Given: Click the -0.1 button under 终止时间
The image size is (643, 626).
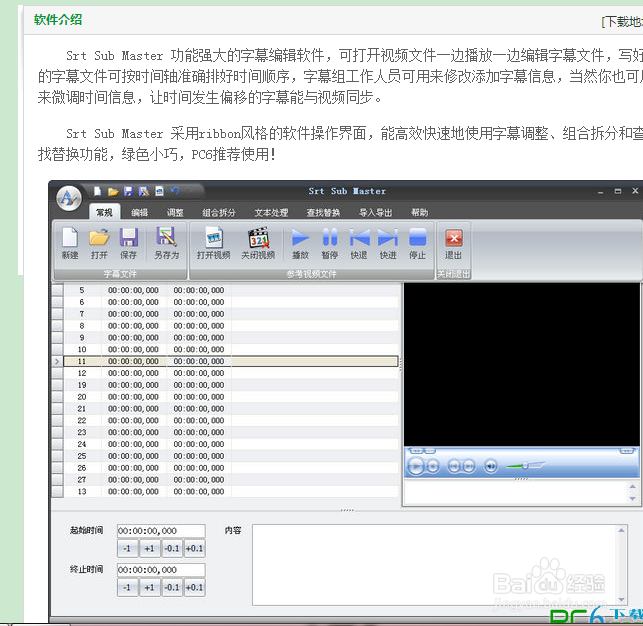Looking at the screenshot, I should click(172, 587).
